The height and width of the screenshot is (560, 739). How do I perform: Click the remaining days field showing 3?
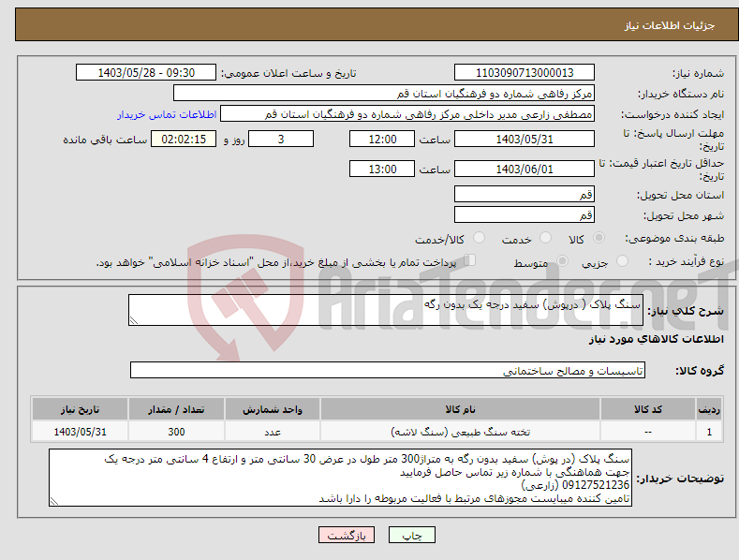pyautogui.click(x=281, y=139)
